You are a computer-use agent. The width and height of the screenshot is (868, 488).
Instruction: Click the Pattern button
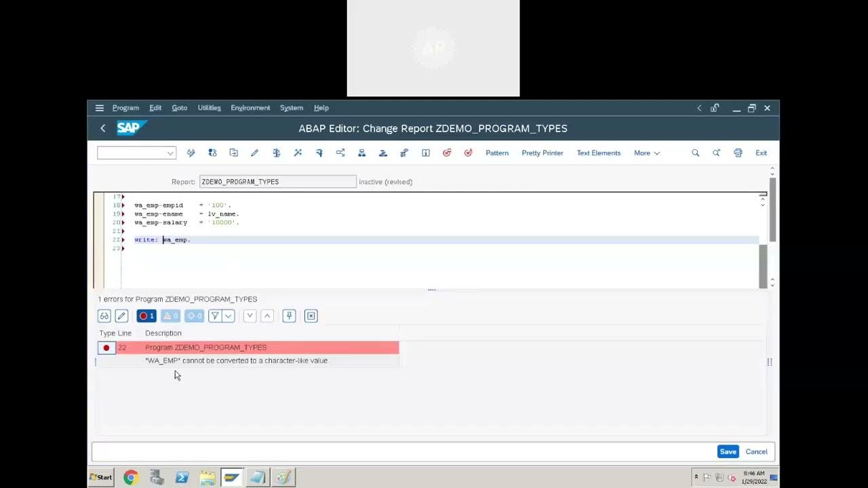(x=497, y=153)
